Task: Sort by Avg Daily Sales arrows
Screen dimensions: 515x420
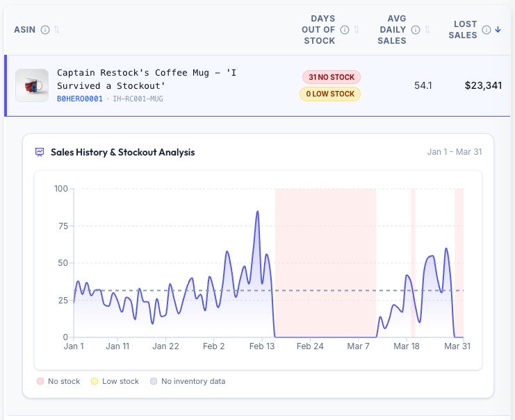Action: 427,30
